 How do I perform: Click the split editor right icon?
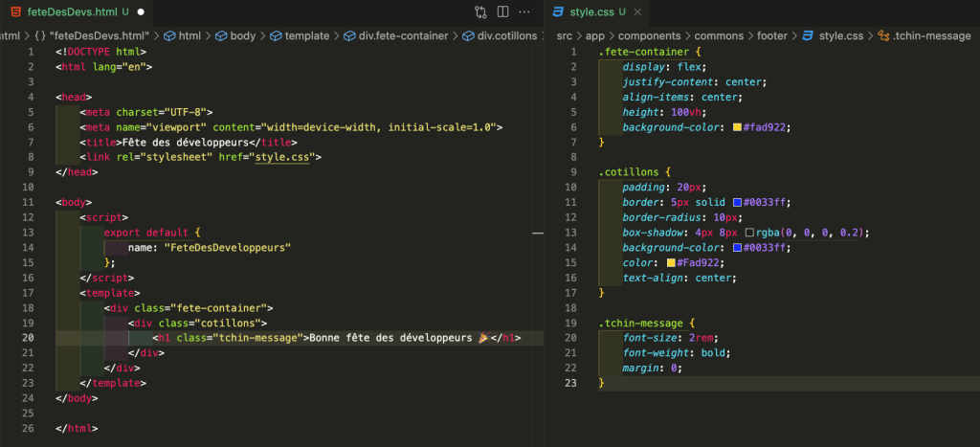pos(503,11)
